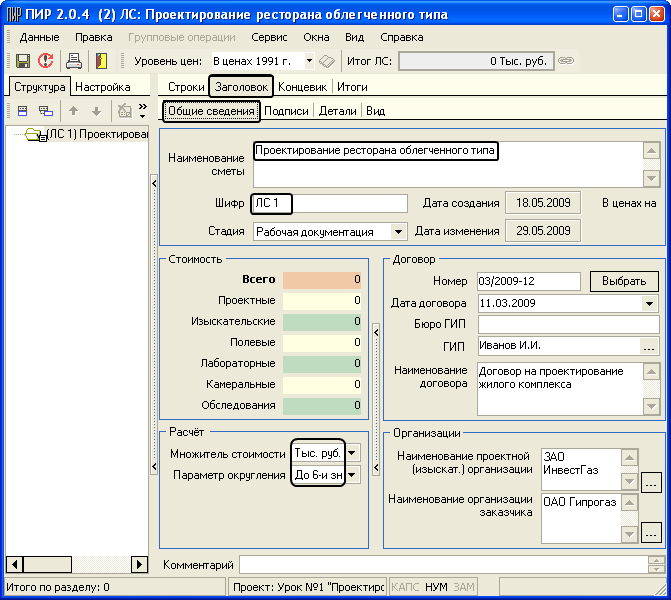Viewport: 671px width, 600px height.
Task: Expand the Стадия combo box
Action: (399, 232)
